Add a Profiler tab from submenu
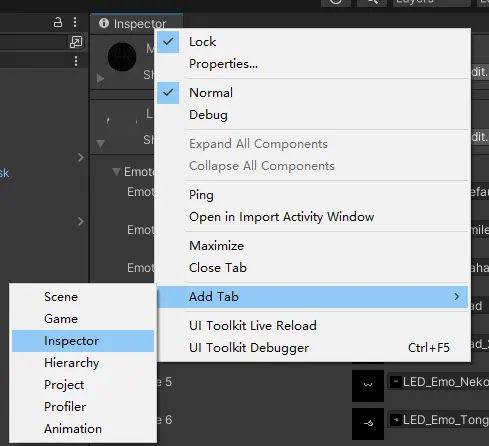 [x=83, y=407]
